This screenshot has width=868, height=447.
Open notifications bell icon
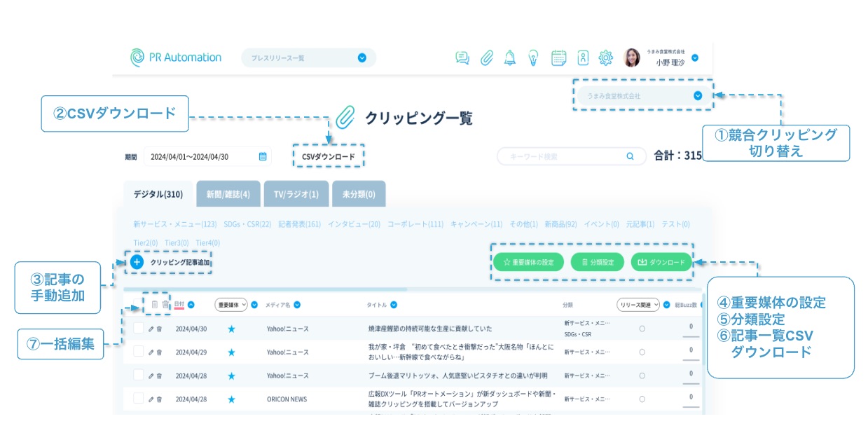pos(510,58)
